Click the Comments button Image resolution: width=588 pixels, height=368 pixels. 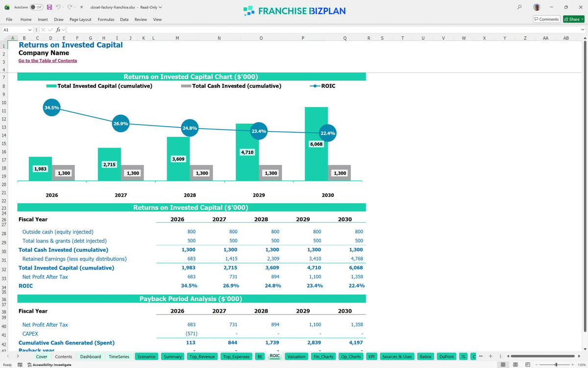click(x=546, y=19)
